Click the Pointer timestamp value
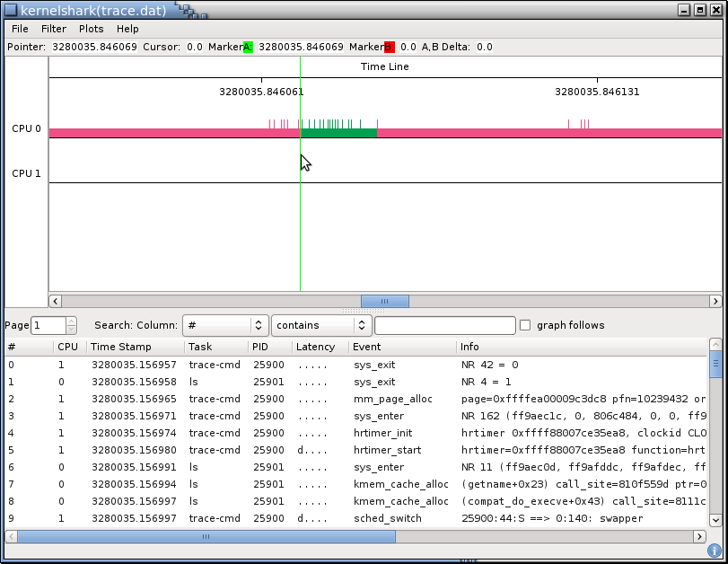The height and width of the screenshot is (564, 728). (95, 47)
